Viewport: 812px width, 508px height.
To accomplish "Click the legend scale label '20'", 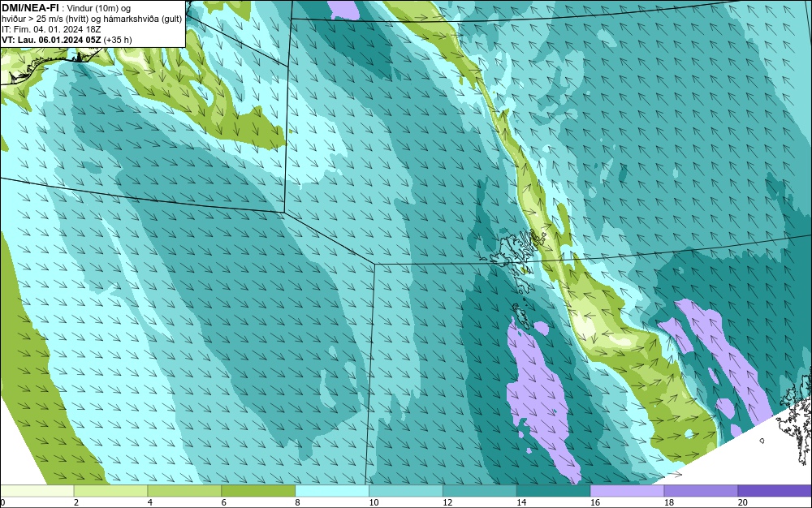I will 743,502.
